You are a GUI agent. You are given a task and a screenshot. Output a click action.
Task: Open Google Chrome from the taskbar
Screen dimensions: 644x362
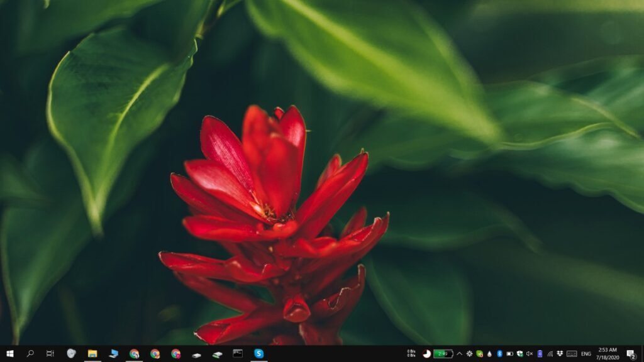[x=153, y=353]
